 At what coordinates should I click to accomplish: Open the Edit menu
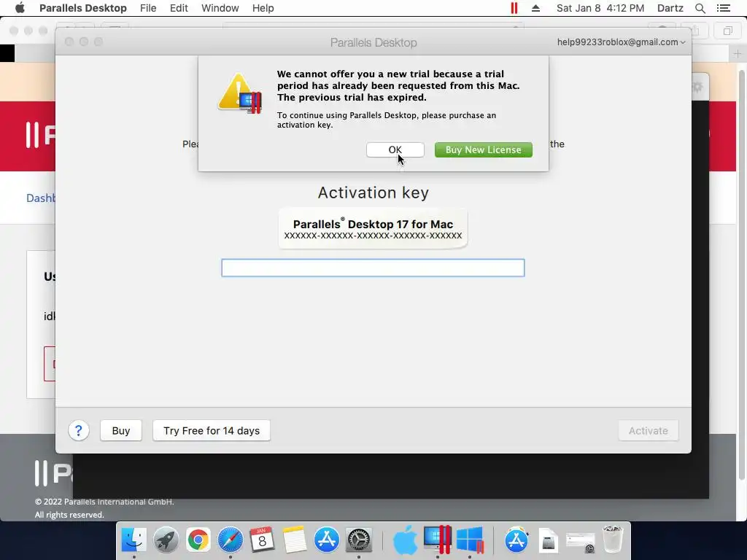[179, 8]
